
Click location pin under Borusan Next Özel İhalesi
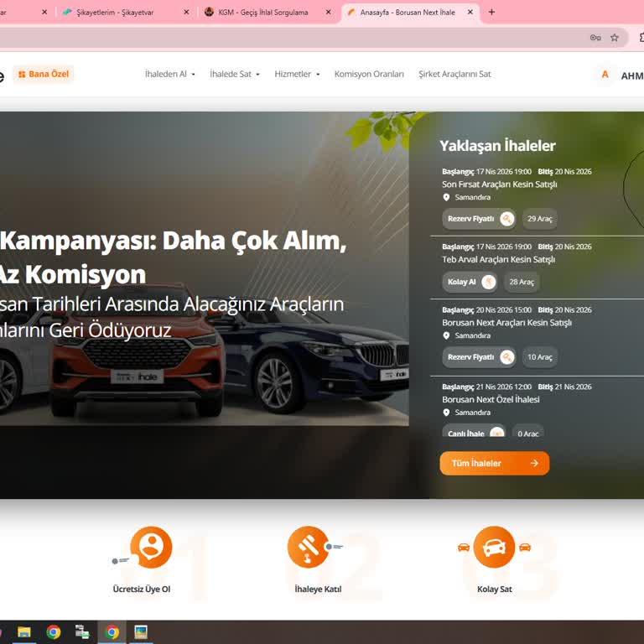[446, 413]
